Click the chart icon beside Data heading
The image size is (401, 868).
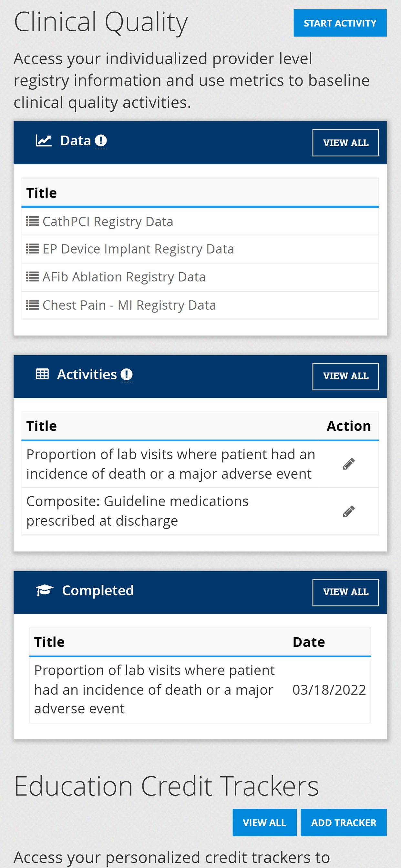tap(44, 140)
